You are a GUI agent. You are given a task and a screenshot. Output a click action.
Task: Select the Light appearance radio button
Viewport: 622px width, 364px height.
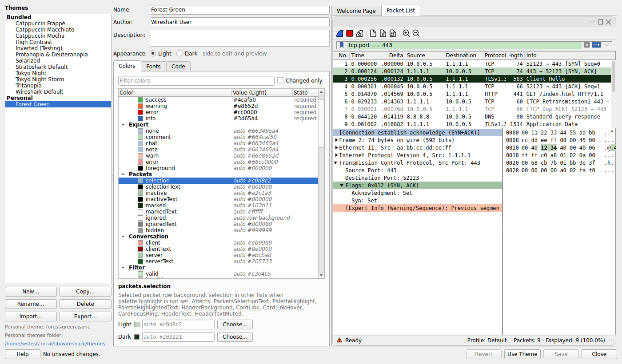point(153,53)
